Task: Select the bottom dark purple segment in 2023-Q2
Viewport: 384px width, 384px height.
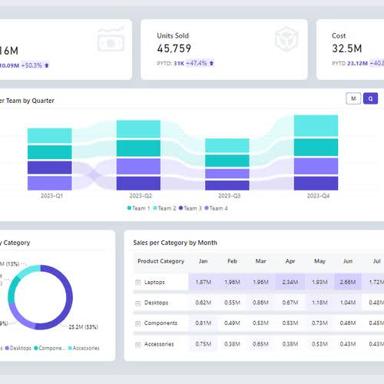Action: (138, 183)
